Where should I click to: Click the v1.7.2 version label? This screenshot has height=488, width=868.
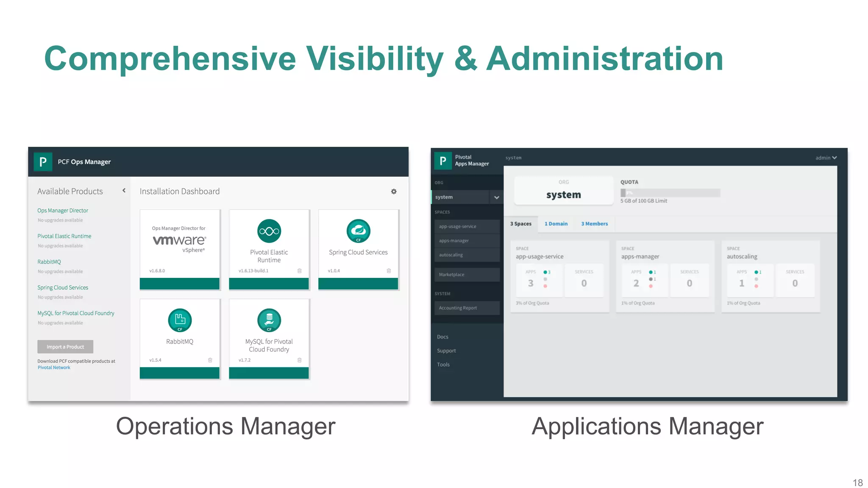point(245,360)
